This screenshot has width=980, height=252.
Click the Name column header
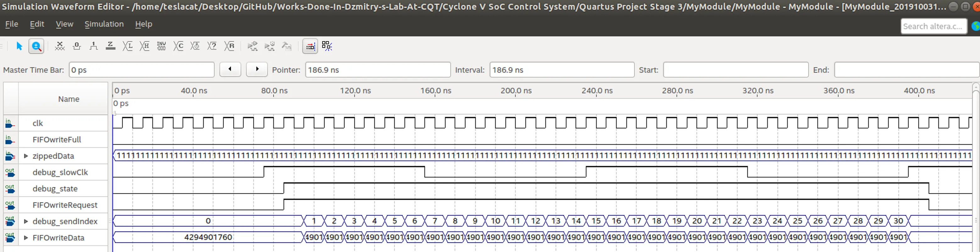(63, 99)
